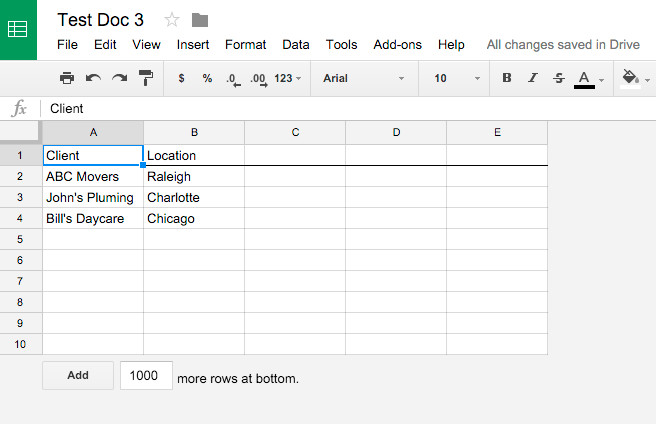Increase decimal places
Image resolution: width=656 pixels, height=424 pixels.
tap(259, 79)
